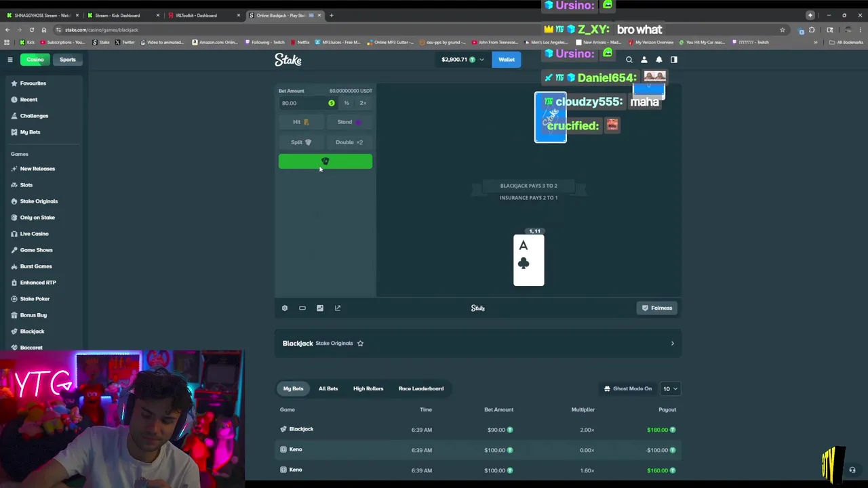Change the bets row count dropdown

click(670, 389)
